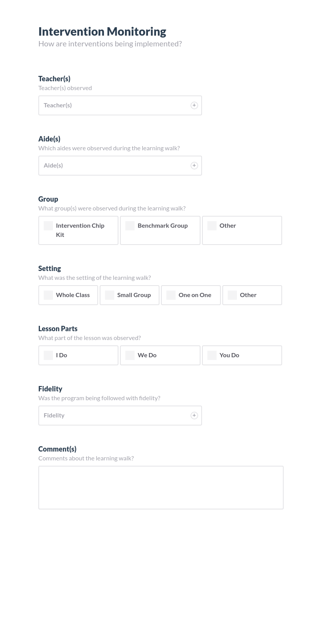Screen dimensions: 322x644
Task: Check the One on One setting
Action: coord(171,295)
